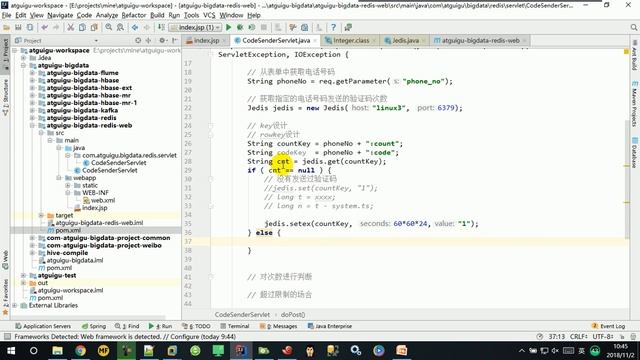This screenshot has height=360, width=640.
Task: Switch to the Jedis.java editor tab
Action: click(x=405, y=40)
